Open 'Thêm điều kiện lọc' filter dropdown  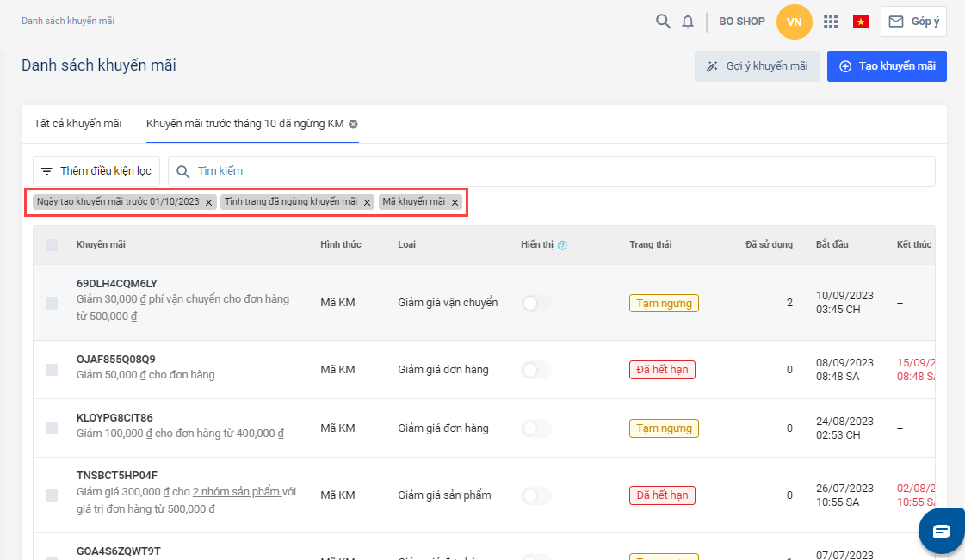(96, 171)
